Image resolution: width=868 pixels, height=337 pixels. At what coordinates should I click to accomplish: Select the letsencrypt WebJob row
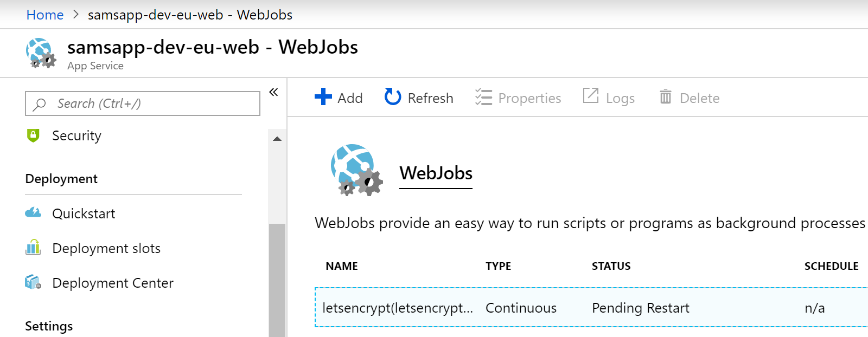590,308
